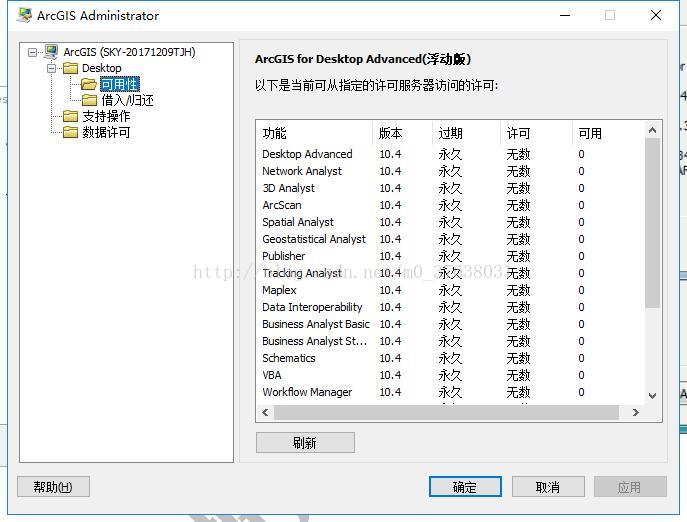687x522 pixels.
Task: Click the license list scroll down arrow
Action: click(652, 395)
